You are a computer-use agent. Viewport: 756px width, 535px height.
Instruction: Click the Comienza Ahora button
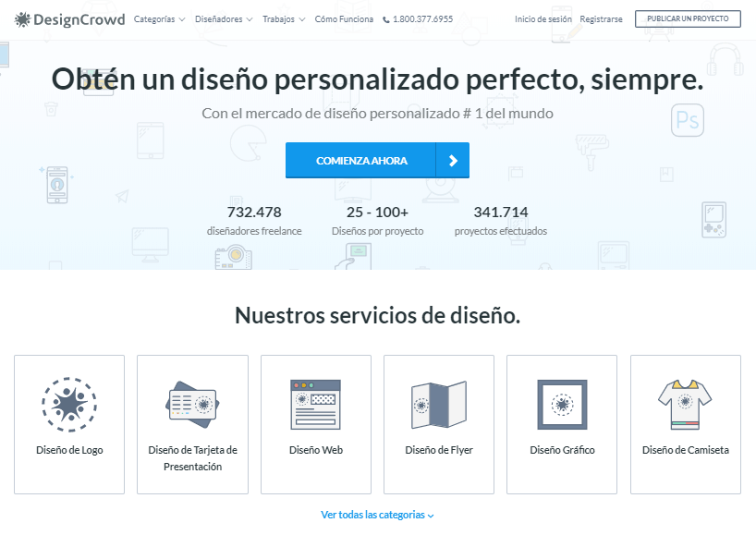[377, 161]
